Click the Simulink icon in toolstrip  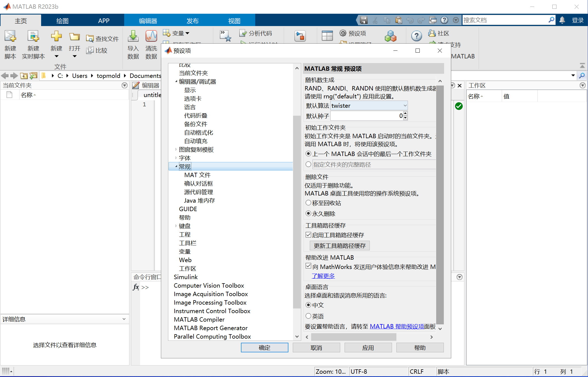pyautogui.click(x=300, y=36)
